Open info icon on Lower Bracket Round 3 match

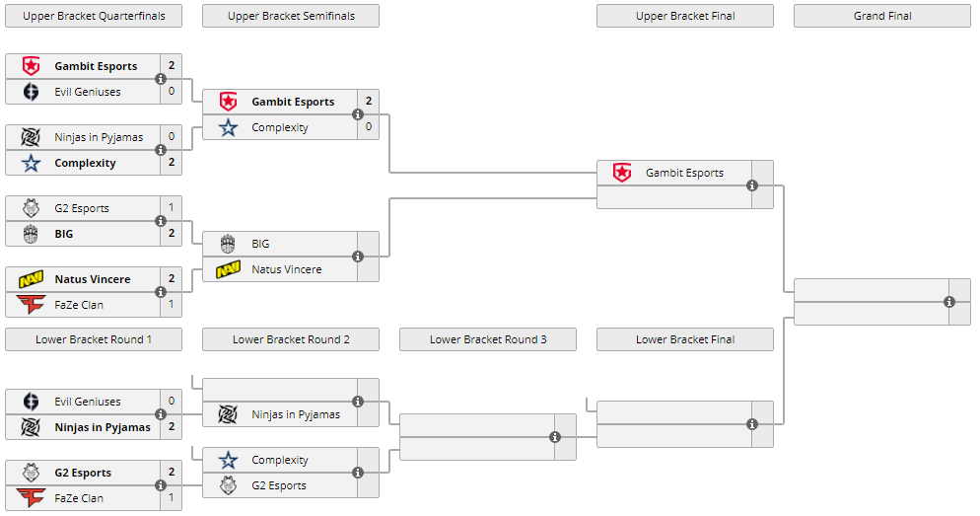[555, 436]
